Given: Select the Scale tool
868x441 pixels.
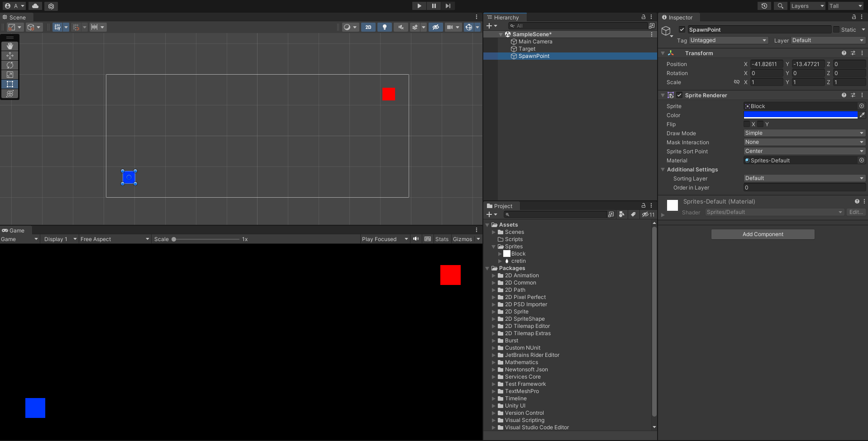Looking at the screenshot, I should tap(10, 75).
